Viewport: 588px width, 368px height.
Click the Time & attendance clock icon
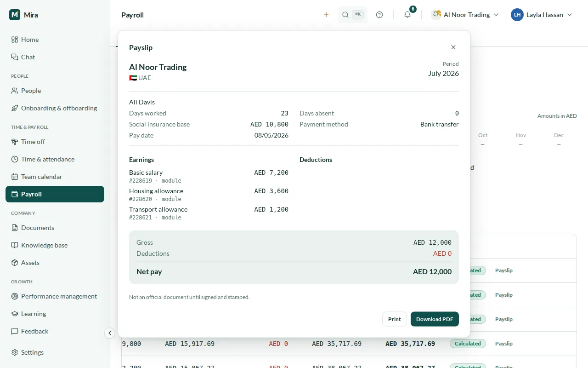pos(15,159)
